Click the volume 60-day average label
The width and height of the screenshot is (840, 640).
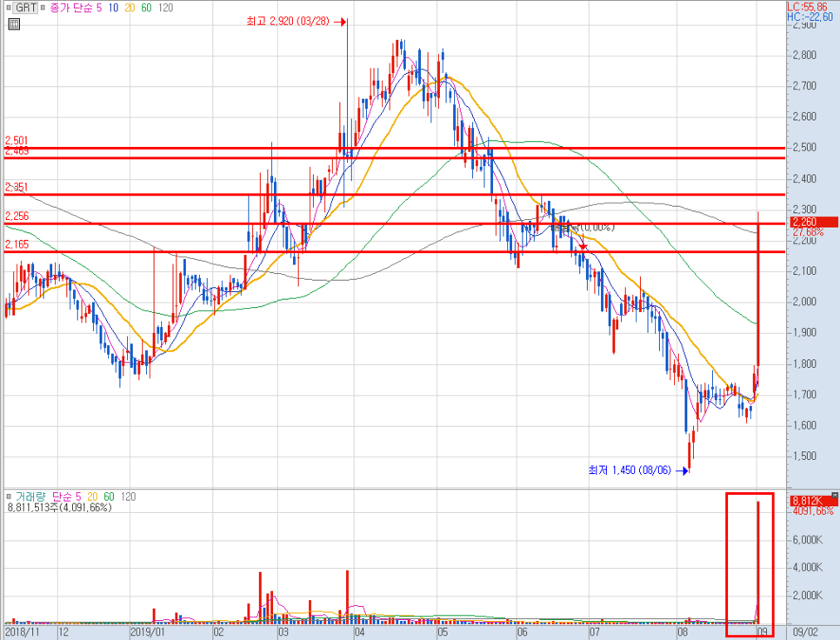(x=109, y=497)
